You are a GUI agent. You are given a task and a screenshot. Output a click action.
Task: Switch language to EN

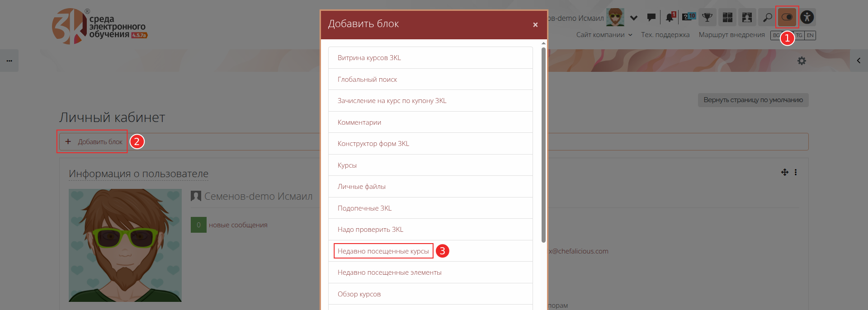pos(810,35)
